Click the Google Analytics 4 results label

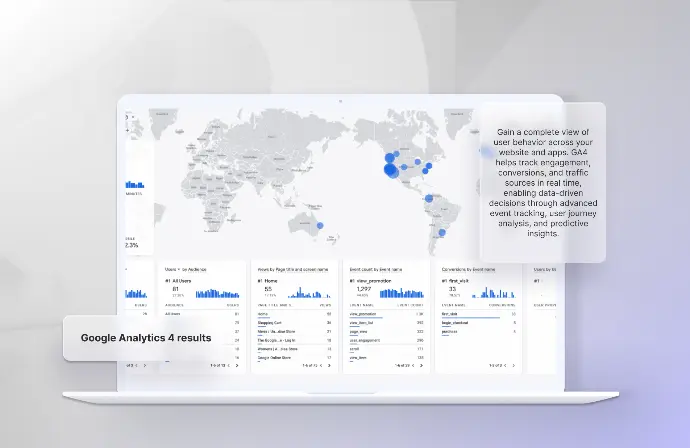(146, 338)
